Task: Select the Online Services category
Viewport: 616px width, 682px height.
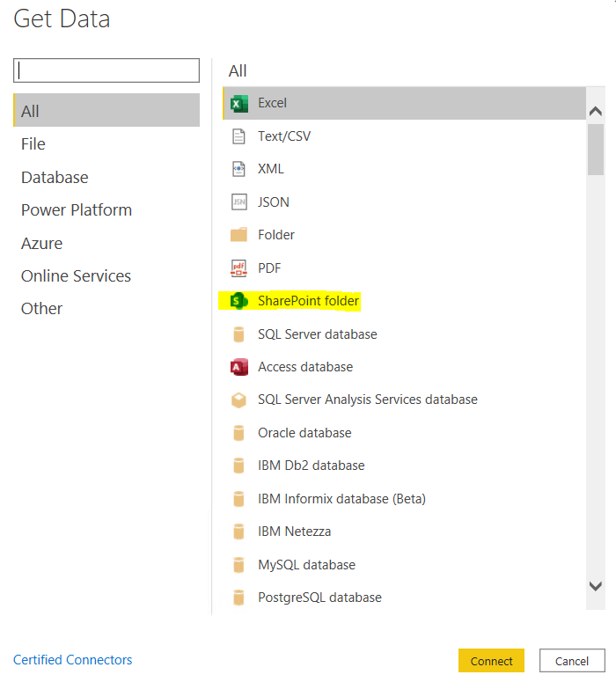Action: pos(77,276)
